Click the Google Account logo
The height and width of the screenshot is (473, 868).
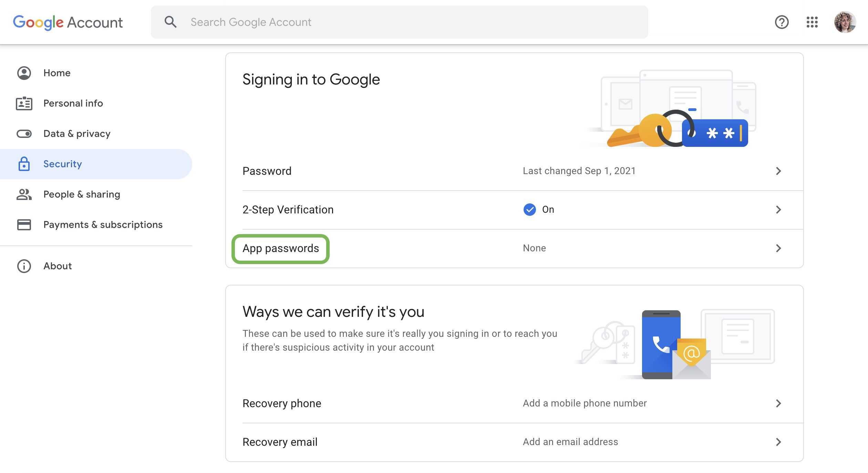(x=68, y=22)
